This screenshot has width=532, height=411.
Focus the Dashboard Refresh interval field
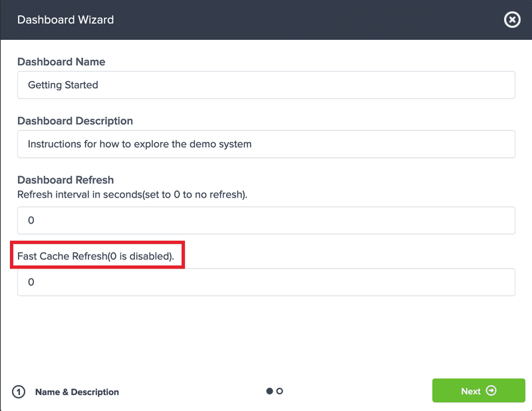266,220
